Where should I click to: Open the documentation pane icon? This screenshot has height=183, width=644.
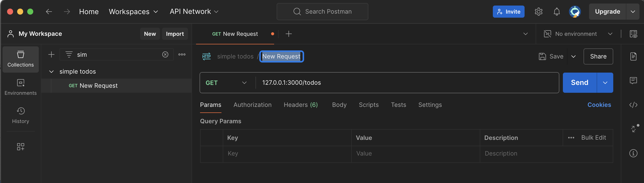pos(633,56)
